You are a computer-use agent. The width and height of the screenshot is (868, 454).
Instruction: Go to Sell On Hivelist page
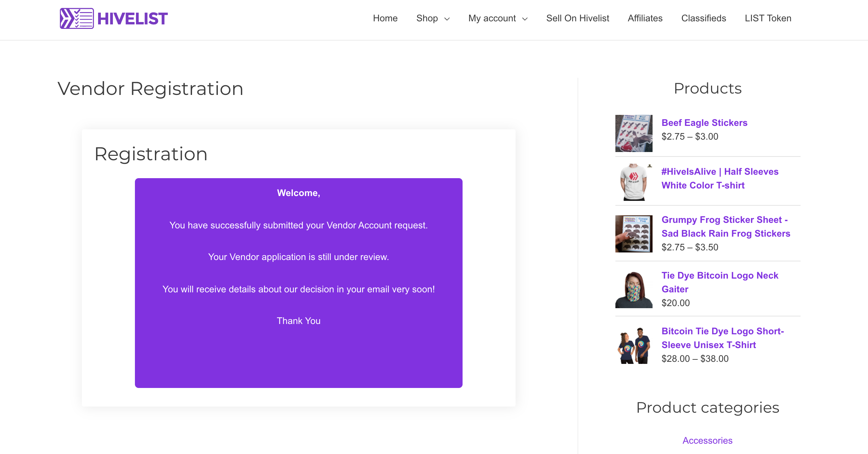coord(578,18)
